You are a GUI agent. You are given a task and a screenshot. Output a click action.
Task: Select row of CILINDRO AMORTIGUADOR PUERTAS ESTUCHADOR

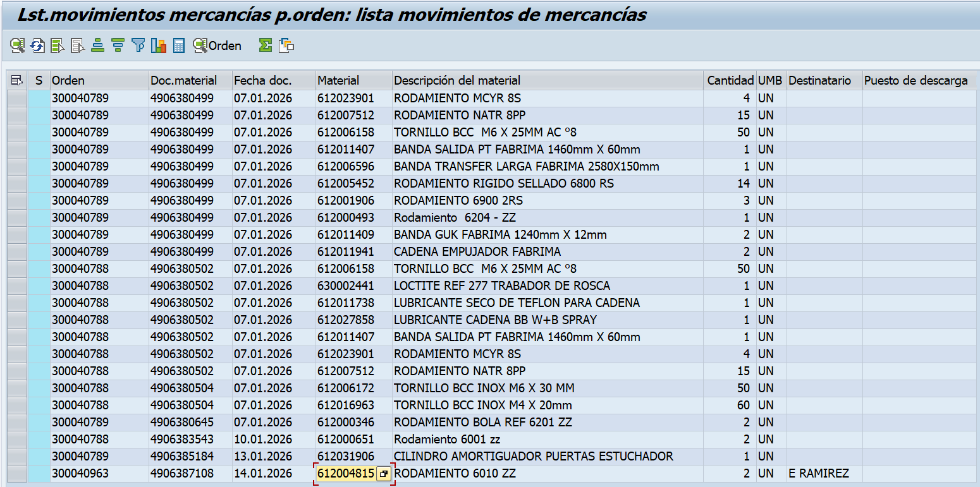pyautogui.click(x=17, y=457)
